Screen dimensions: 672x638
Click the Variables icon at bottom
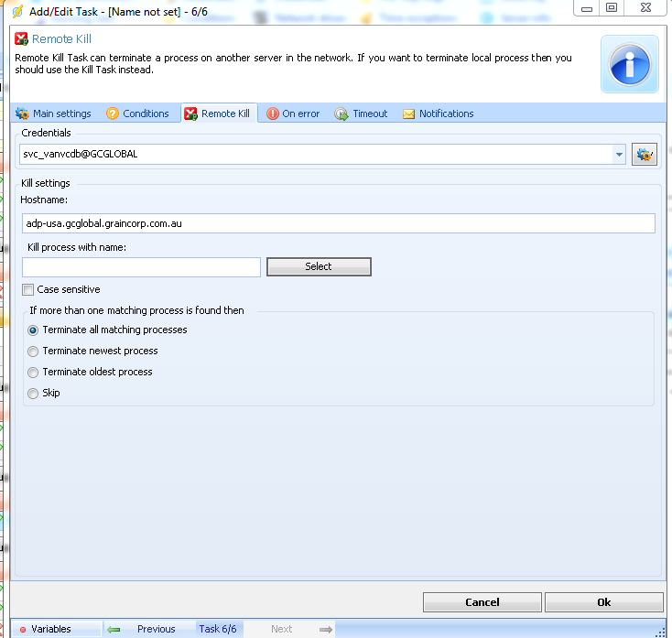pos(23,630)
